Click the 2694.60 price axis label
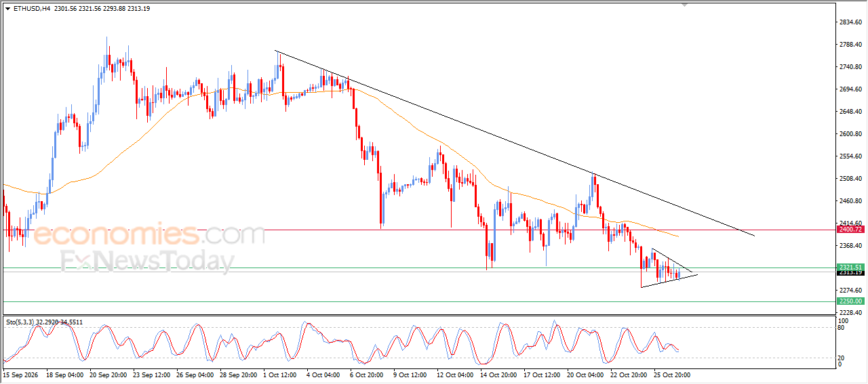This screenshot has width=868, height=384. 850,89
